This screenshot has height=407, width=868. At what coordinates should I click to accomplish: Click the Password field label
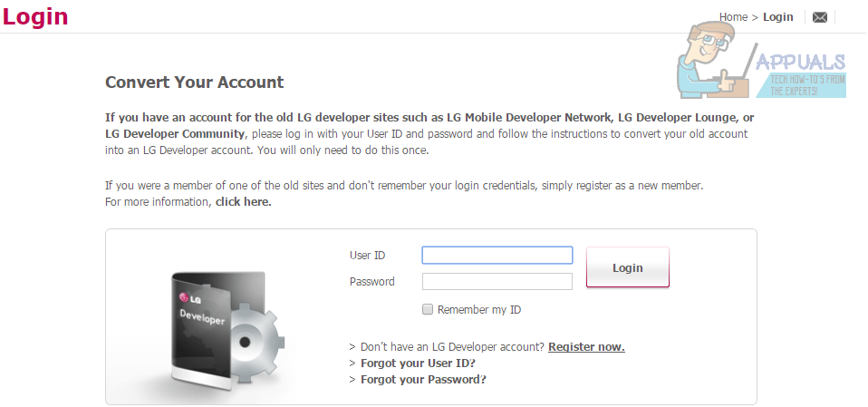pos(371,282)
